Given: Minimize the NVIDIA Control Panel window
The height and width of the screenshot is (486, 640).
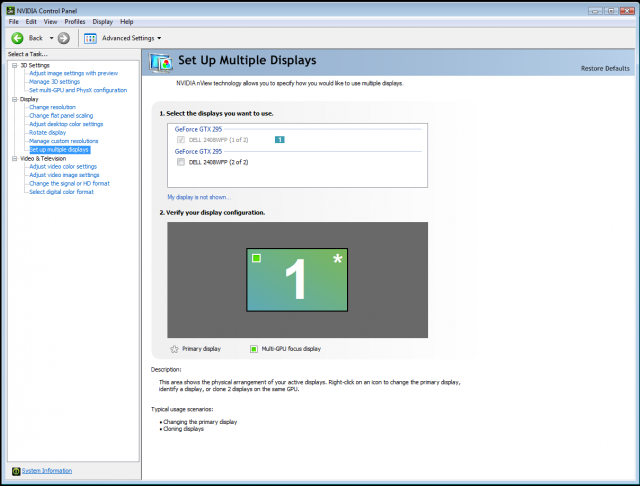Looking at the screenshot, I should pyautogui.click(x=595, y=11).
